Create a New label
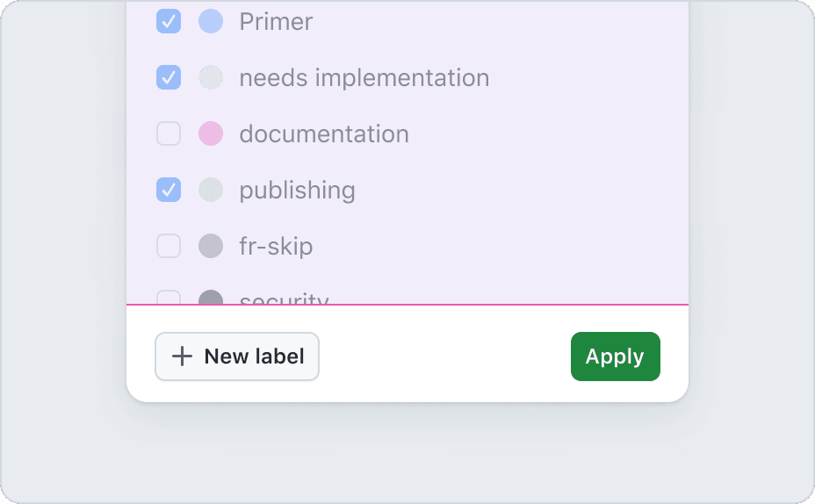 (237, 356)
